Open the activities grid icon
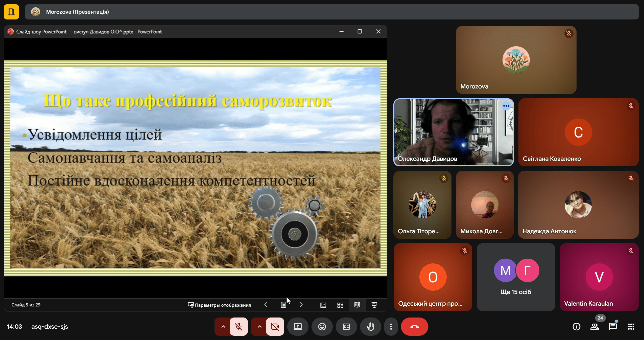 tap(631, 327)
